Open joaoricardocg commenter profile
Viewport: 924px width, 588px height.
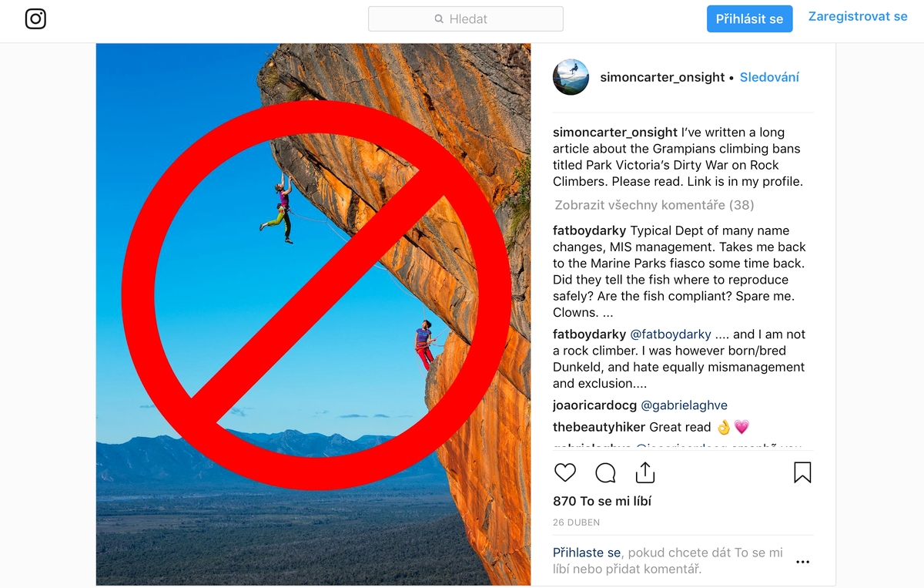(594, 405)
